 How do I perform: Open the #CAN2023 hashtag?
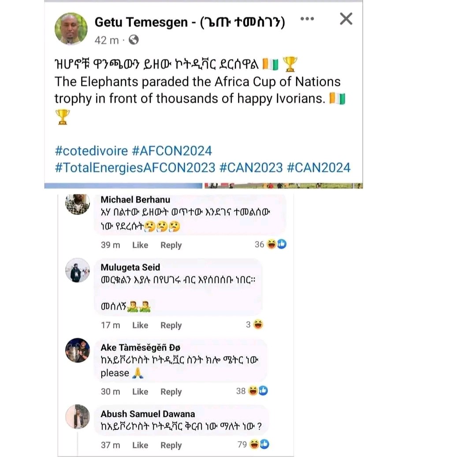point(251,167)
